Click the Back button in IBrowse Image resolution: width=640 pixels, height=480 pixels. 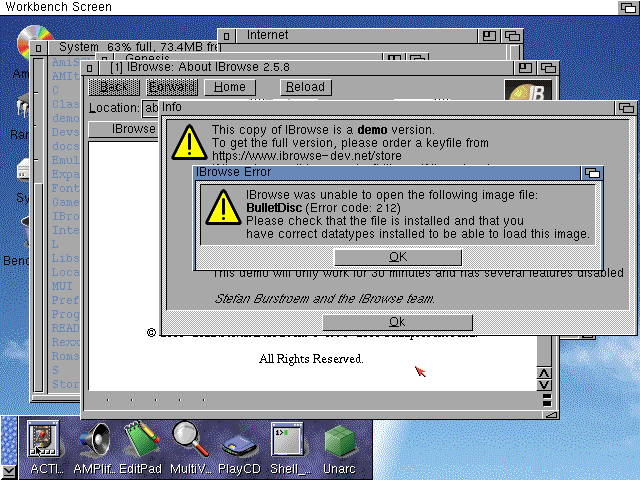(114, 87)
